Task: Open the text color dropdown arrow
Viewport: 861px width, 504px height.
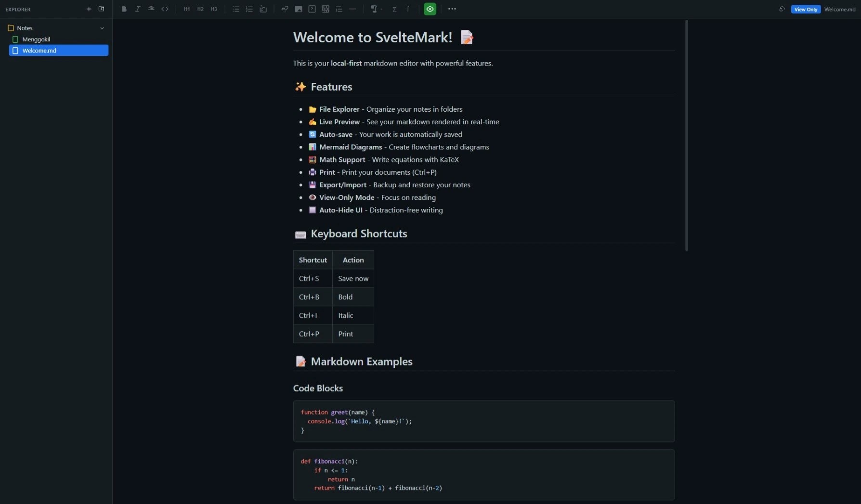Action: pos(381,9)
